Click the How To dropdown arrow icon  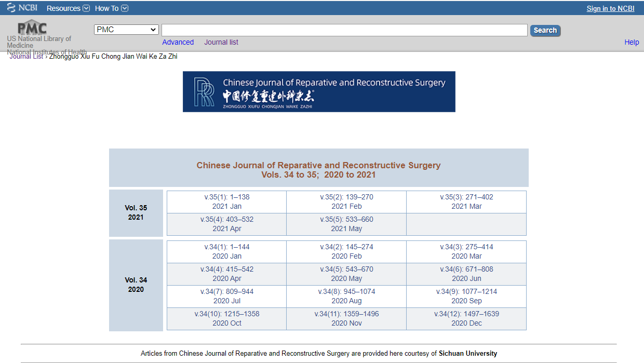(125, 8)
